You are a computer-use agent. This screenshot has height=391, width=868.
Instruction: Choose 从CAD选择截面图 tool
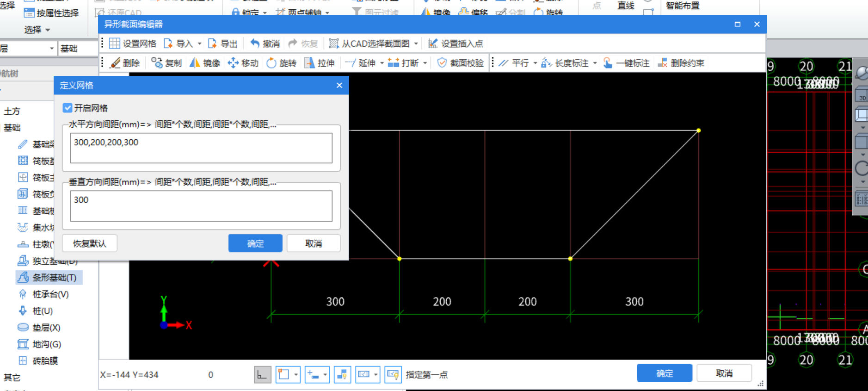coord(369,43)
